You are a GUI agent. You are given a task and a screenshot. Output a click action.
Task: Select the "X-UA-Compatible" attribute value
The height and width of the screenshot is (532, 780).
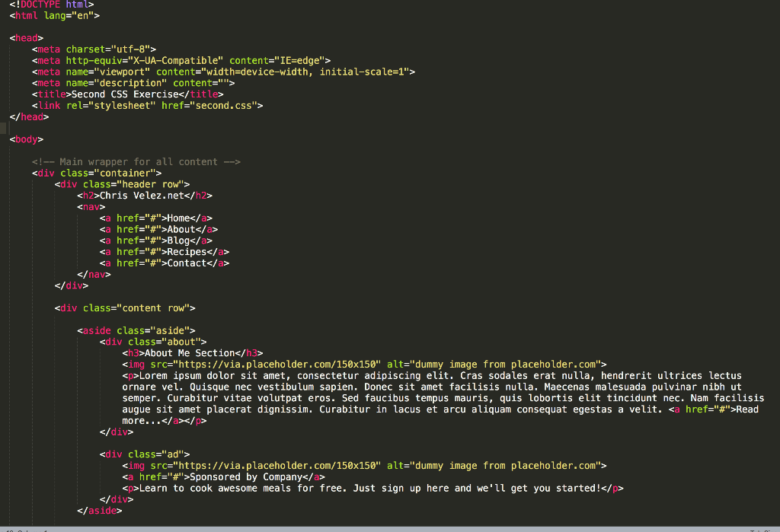pos(176,61)
